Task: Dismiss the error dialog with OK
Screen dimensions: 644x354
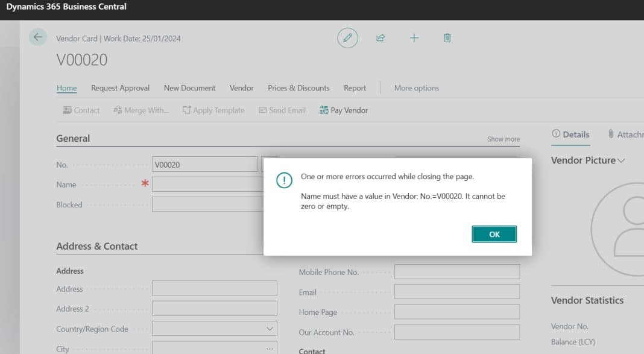Action: click(494, 234)
